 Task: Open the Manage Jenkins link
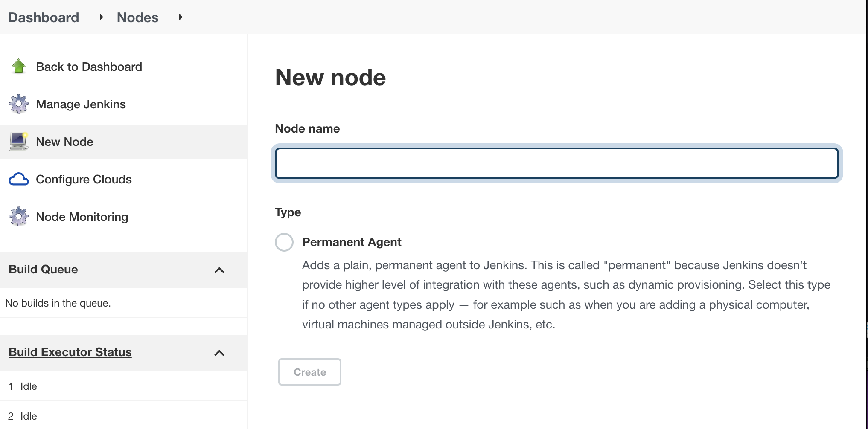[81, 104]
